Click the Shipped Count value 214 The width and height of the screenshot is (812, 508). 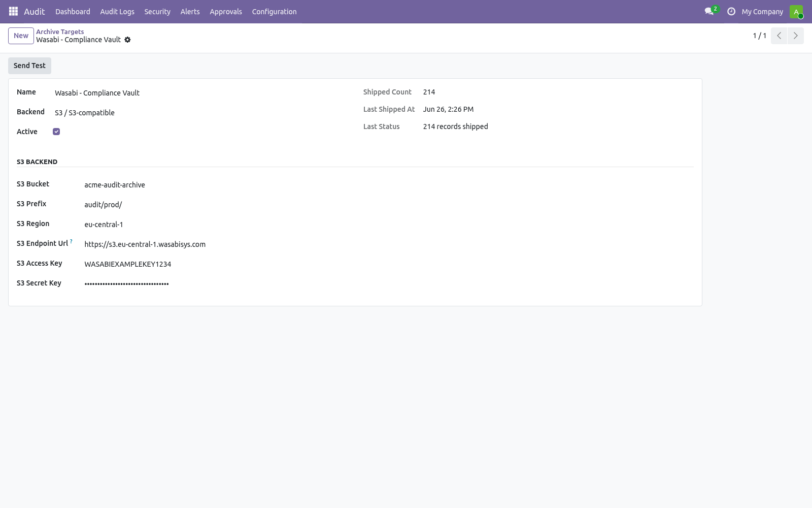tap(429, 92)
